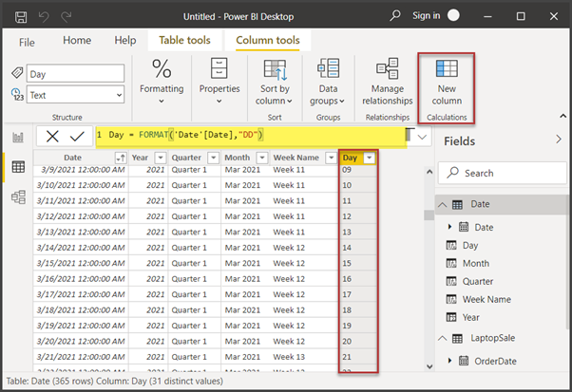This screenshot has width=572, height=392.
Task: Select the Quarter field in Fields list
Action: (478, 282)
